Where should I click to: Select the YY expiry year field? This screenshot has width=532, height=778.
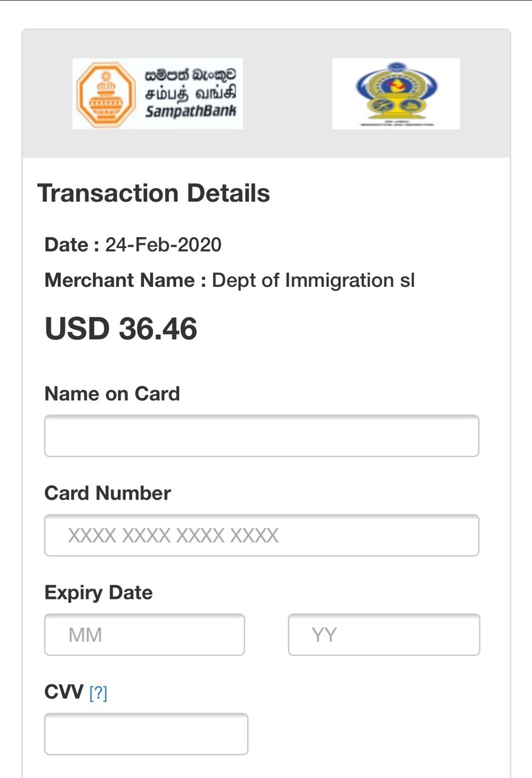(384, 635)
